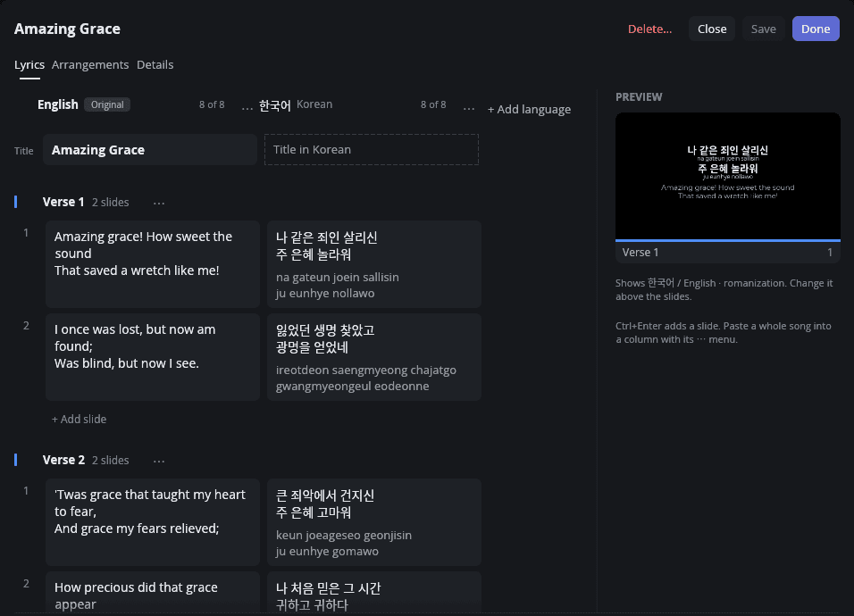Click the Title in Korean field
The height and width of the screenshot is (616, 854).
372,150
